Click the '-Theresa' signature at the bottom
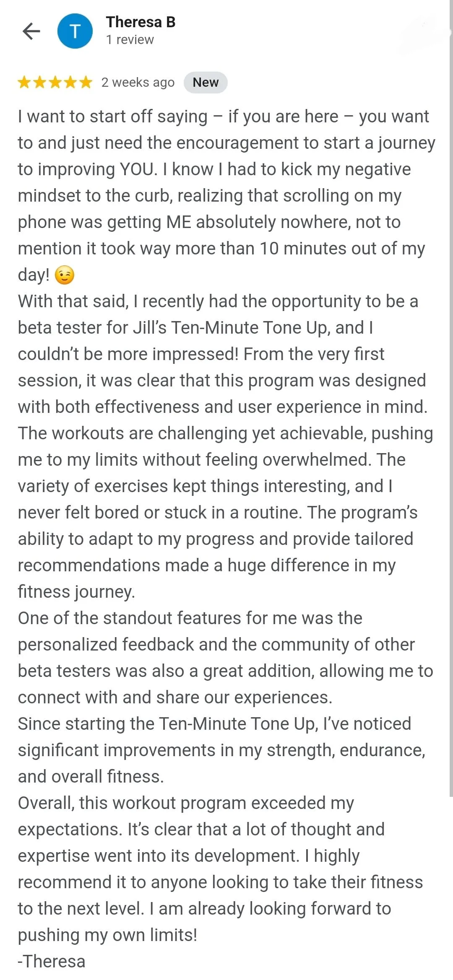Viewport: 453px width, 980px height. pos(52,962)
